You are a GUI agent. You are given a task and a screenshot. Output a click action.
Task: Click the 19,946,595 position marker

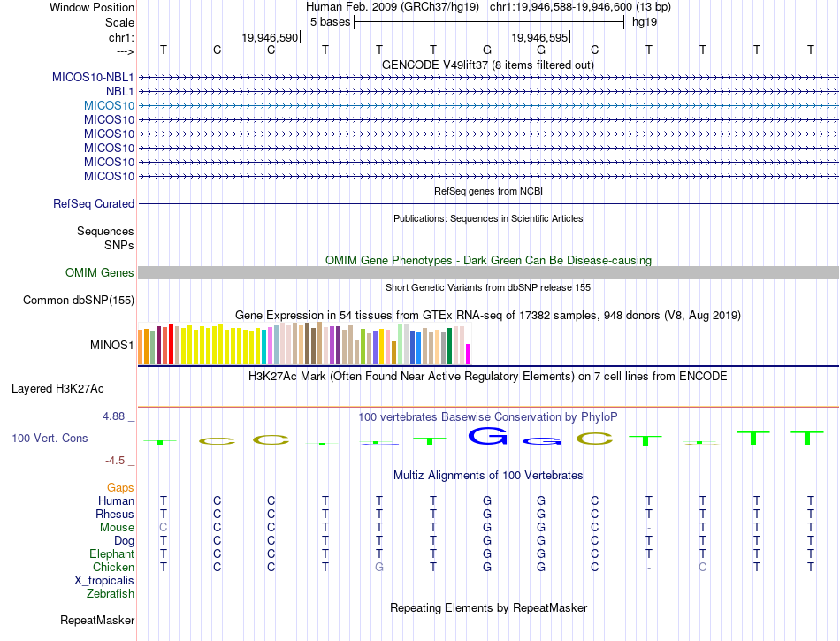tap(539, 37)
